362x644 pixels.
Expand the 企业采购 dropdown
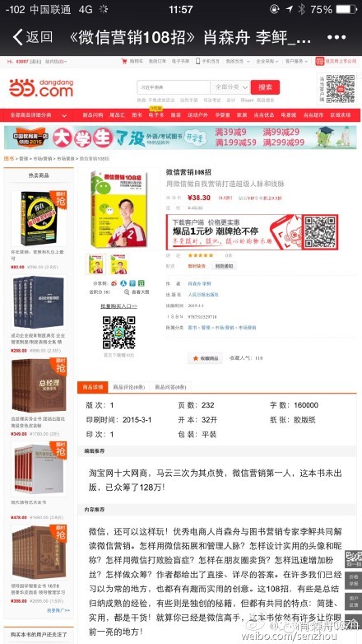267,61
